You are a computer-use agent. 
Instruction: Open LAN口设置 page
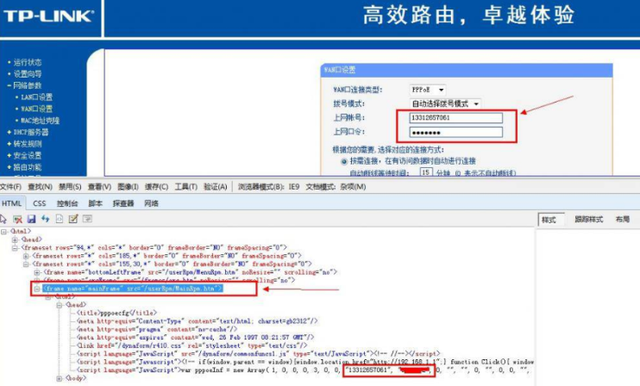click(x=36, y=97)
